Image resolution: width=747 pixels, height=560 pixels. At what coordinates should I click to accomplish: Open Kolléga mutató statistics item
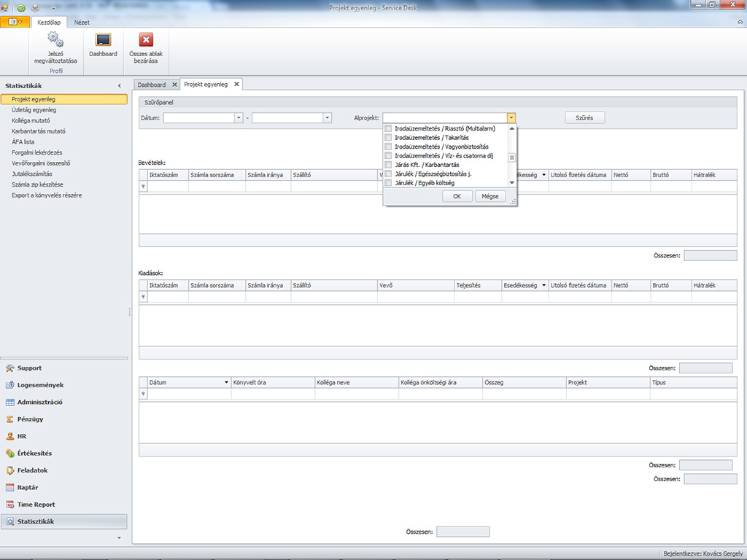click(x=31, y=120)
